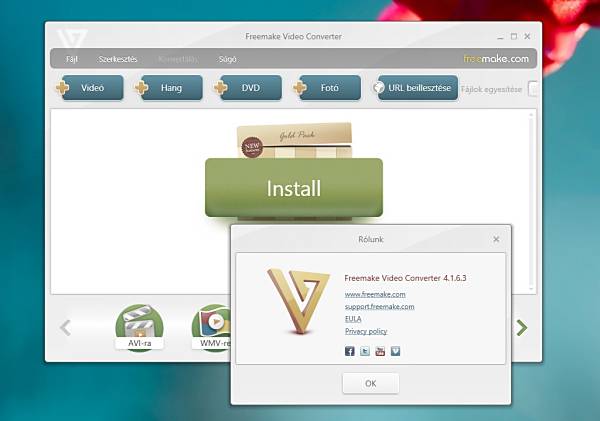
Task: Click the green Install Gold Pack button
Action: [294, 188]
